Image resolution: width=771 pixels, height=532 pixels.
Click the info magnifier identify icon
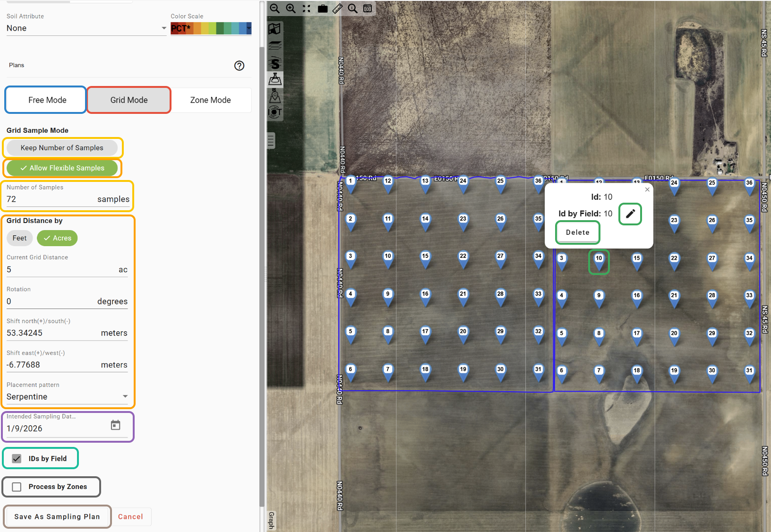pyautogui.click(x=352, y=9)
